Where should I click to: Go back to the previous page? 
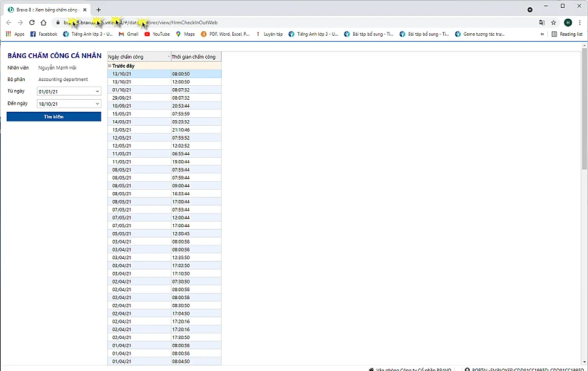pyautogui.click(x=8, y=22)
